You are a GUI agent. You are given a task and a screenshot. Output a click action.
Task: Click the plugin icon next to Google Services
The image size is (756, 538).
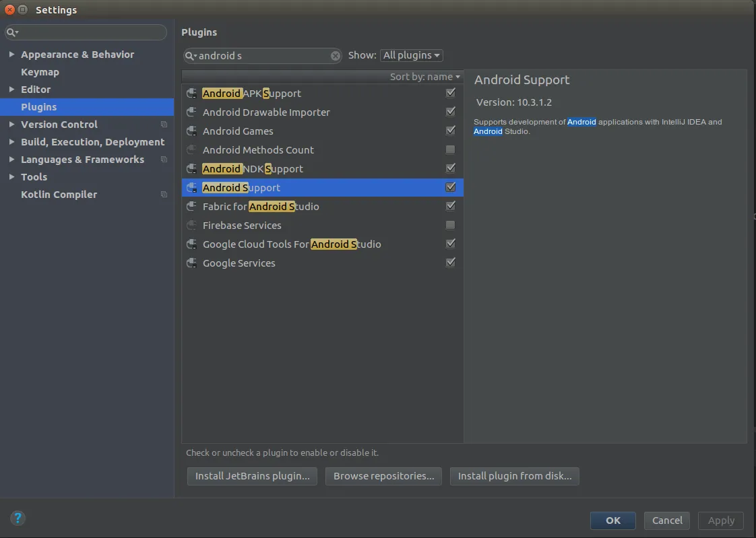tap(191, 263)
